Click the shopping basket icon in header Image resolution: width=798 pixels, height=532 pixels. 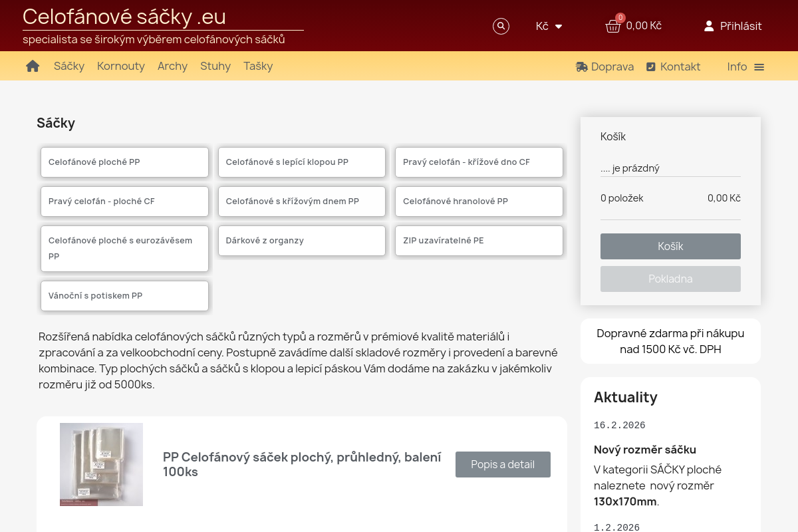click(612, 26)
